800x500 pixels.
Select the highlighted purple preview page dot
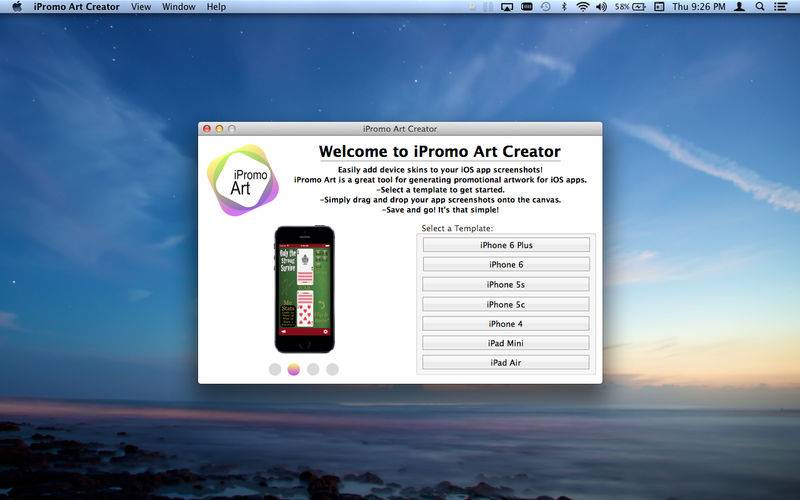(x=293, y=369)
